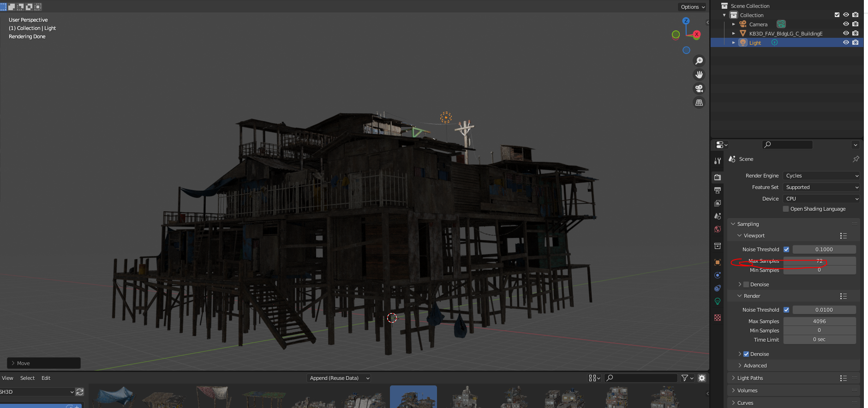Open the Texture properties tab
This screenshot has height=408, width=868.
coord(718,318)
